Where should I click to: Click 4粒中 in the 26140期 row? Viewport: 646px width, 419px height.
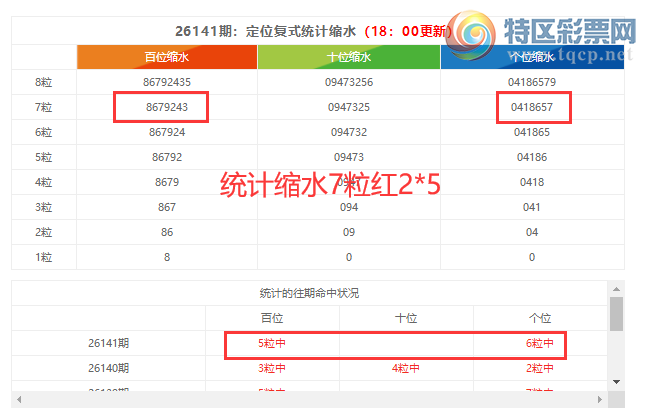pos(406,368)
